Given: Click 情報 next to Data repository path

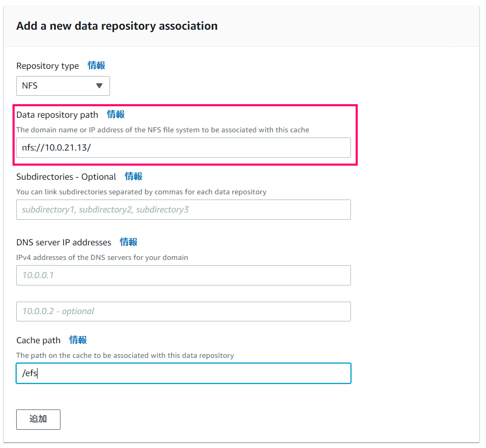Looking at the screenshot, I should [115, 115].
